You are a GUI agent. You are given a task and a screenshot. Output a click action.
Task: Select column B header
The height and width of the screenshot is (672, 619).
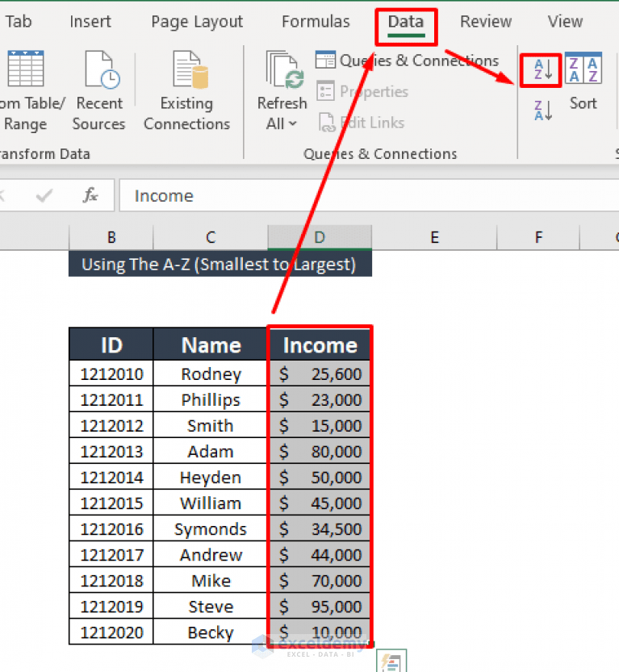111,237
